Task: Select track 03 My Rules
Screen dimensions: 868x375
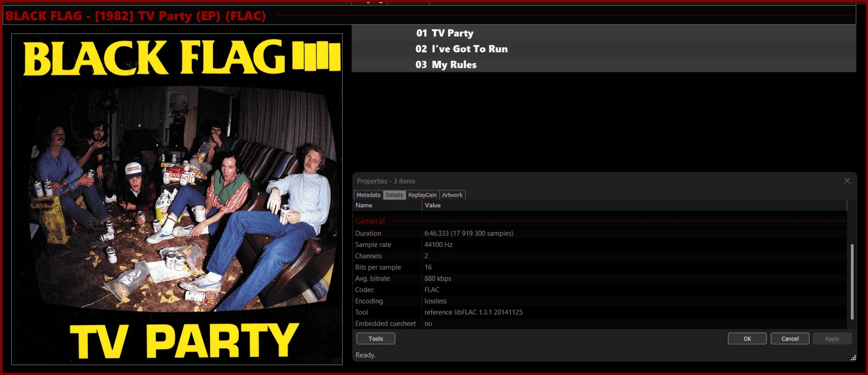Action: click(604, 65)
